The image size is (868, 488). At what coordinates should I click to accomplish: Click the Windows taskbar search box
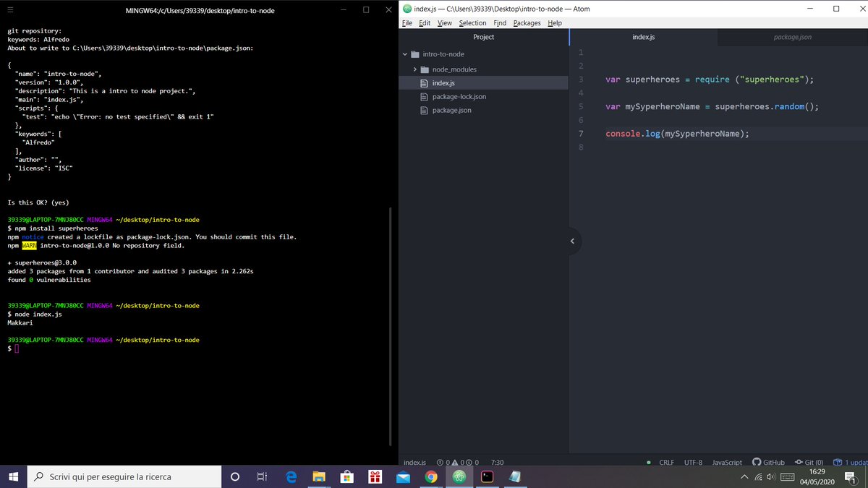[x=124, y=476]
